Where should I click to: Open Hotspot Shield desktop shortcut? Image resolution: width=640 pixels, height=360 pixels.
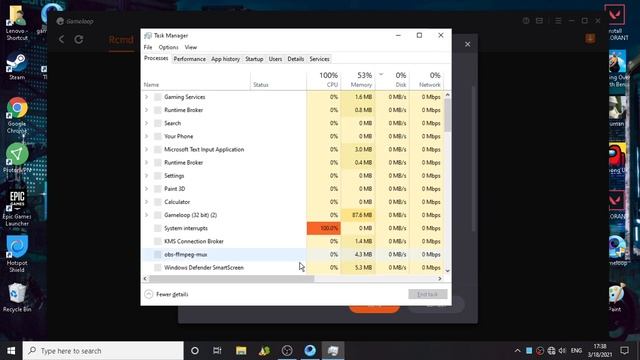17,253
